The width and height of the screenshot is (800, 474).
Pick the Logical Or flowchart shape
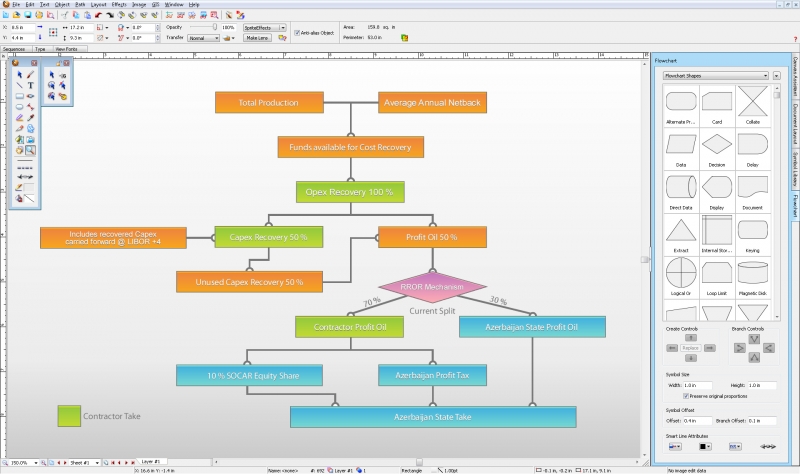click(681, 272)
